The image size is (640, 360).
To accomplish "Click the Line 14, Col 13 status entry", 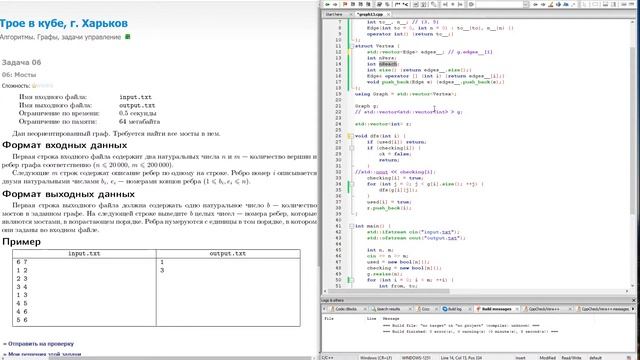I will tap(460, 358).
